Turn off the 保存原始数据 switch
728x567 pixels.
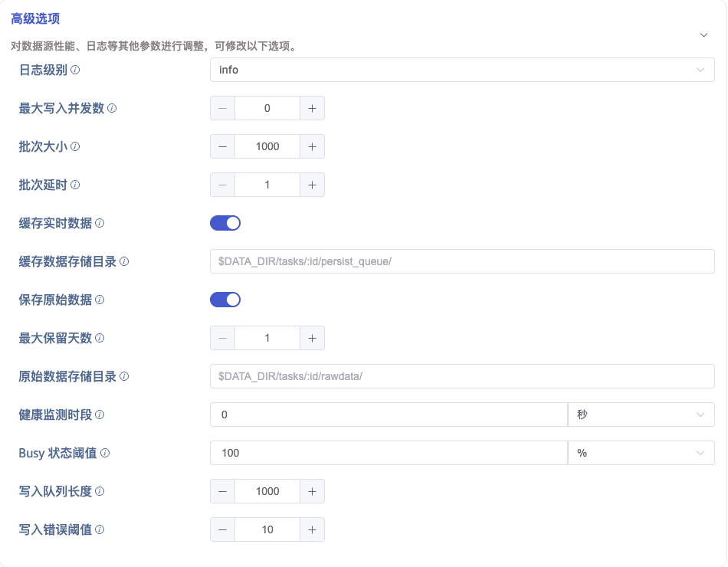[225, 300]
